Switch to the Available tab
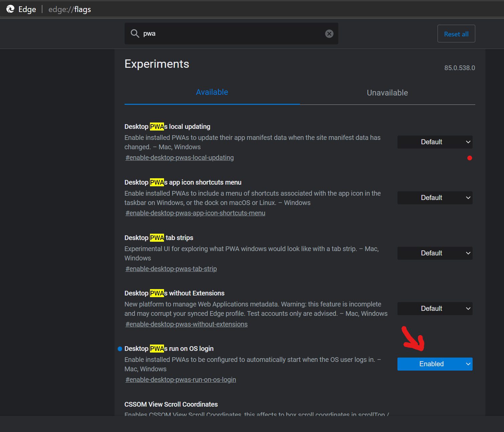The height and width of the screenshot is (432, 504). (x=212, y=92)
